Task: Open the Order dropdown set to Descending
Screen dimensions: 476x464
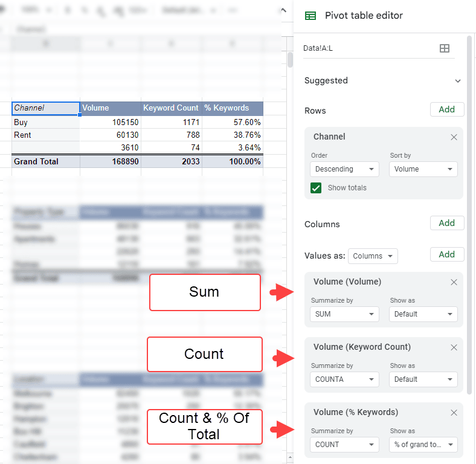Action: [x=344, y=169]
